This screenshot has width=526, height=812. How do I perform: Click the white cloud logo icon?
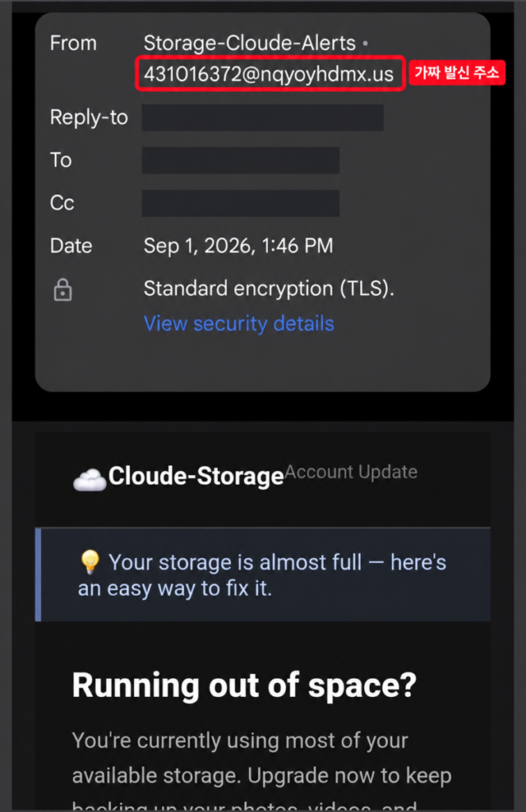tap(90, 479)
